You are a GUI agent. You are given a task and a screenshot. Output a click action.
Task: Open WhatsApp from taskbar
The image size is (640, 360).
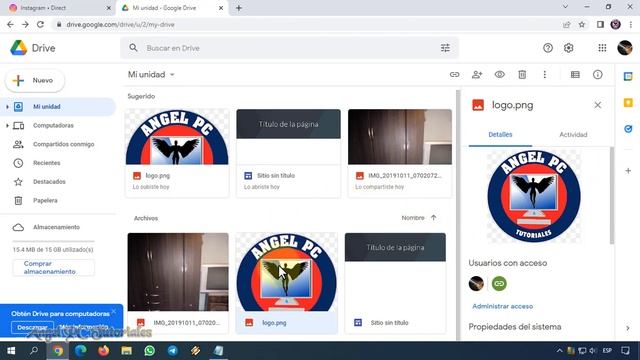149,351
